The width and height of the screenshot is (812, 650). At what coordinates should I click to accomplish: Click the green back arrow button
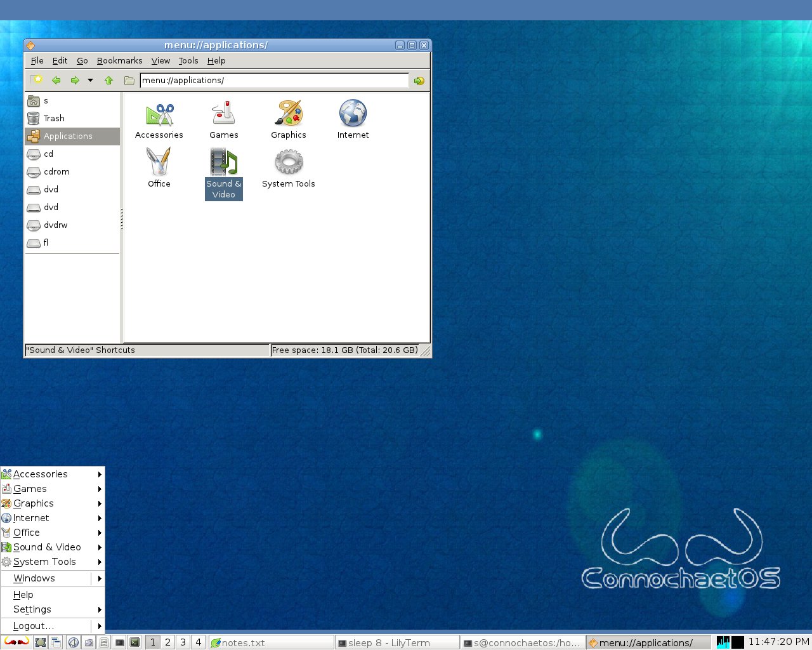(56, 81)
